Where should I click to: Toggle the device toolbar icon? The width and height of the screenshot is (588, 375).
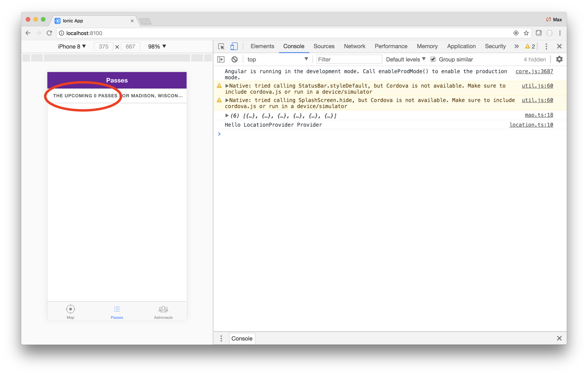point(234,46)
